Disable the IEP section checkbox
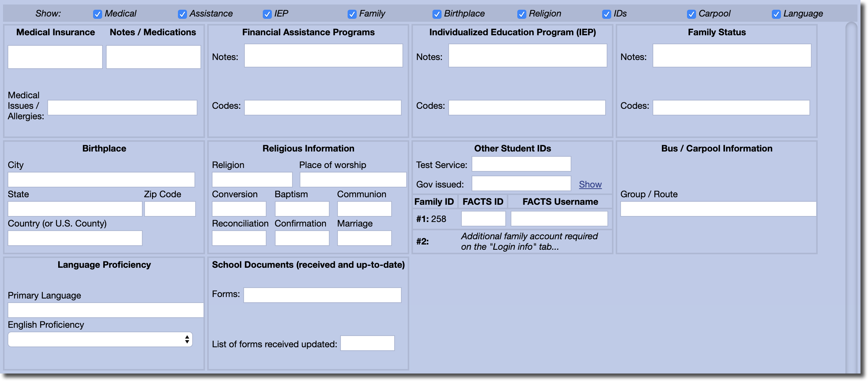This screenshot has width=868, height=381. (267, 14)
